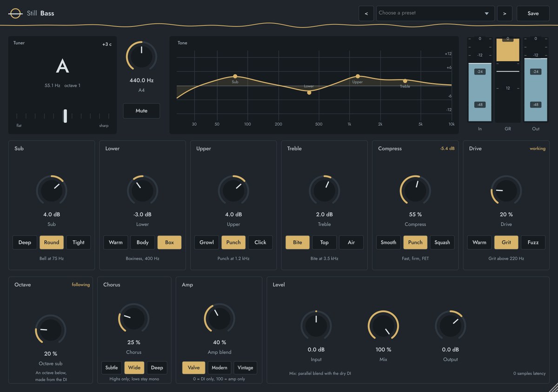This screenshot has height=392, width=558.
Task: Open the Choose a preset dropdown
Action: 435,13
